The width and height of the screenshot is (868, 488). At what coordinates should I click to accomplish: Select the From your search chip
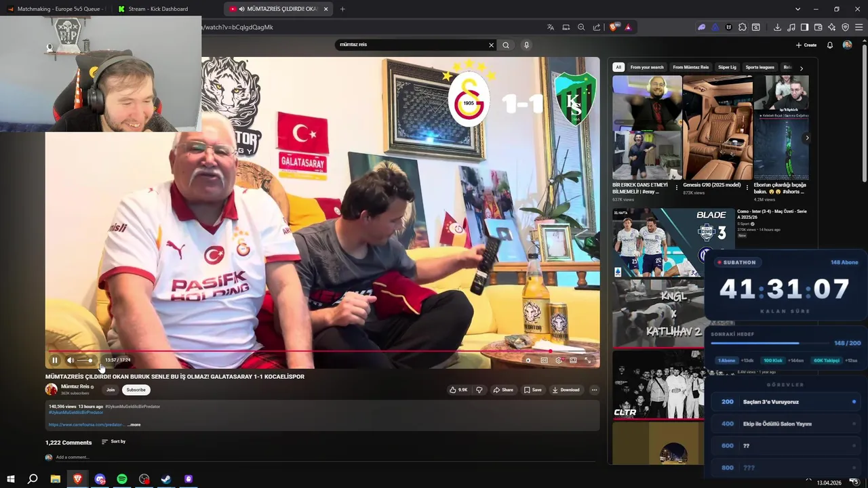(647, 67)
